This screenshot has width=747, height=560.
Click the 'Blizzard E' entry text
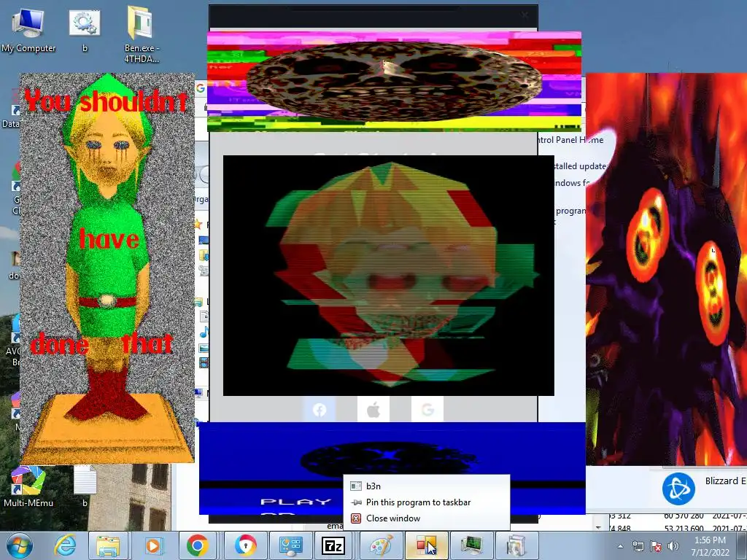point(725,481)
